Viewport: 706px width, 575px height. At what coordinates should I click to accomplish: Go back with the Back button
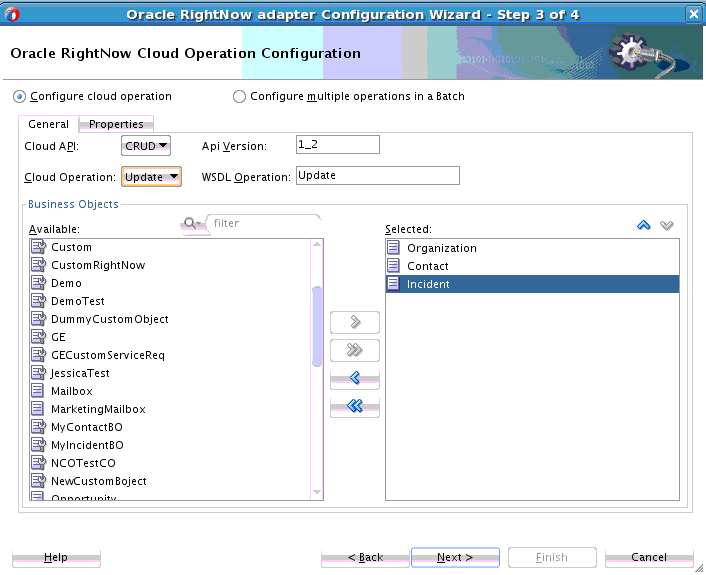pyautogui.click(x=365, y=557)
